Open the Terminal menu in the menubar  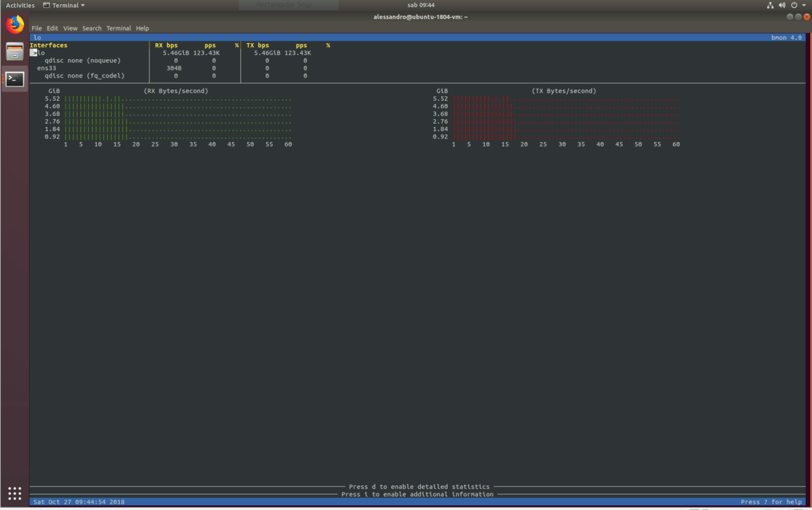(x=118, y=28)
